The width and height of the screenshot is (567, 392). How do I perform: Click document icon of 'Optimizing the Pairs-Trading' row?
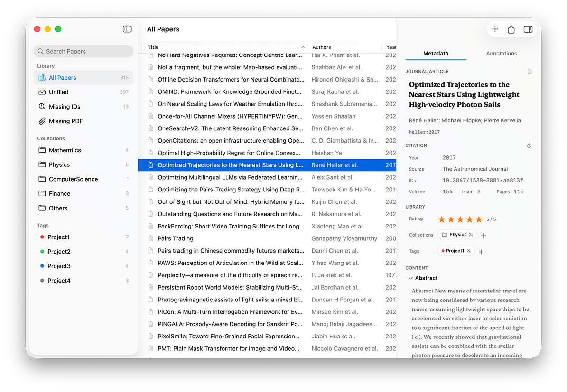(x=151, y=190)
